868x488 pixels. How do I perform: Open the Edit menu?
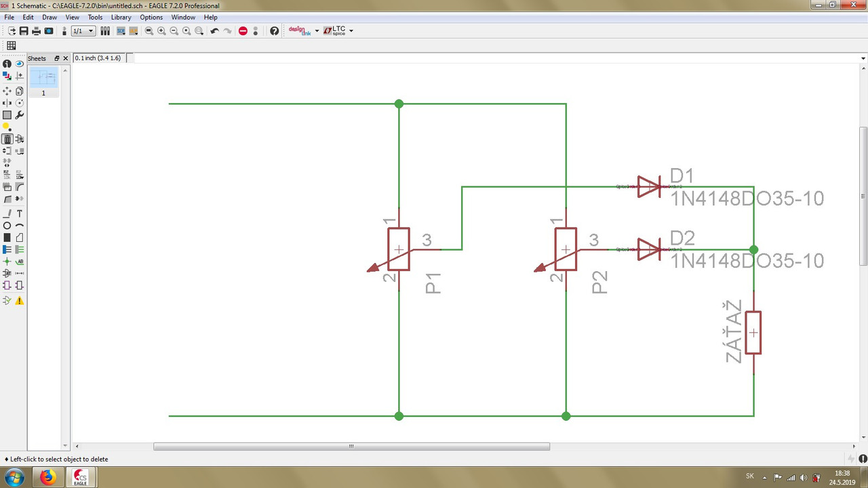pyautogui.click(x=28, y=17)
